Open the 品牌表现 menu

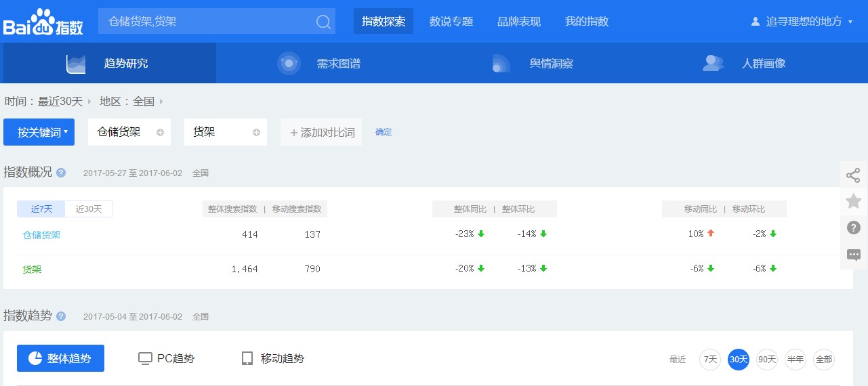pos(519,22)
